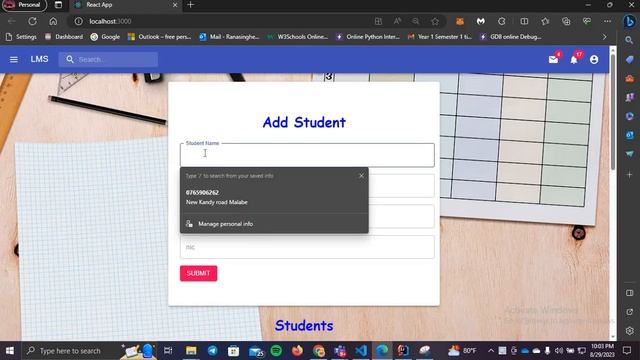Screen dimensions: 640x360
Task: Add page to favorites star
Action: pos(435,21)
